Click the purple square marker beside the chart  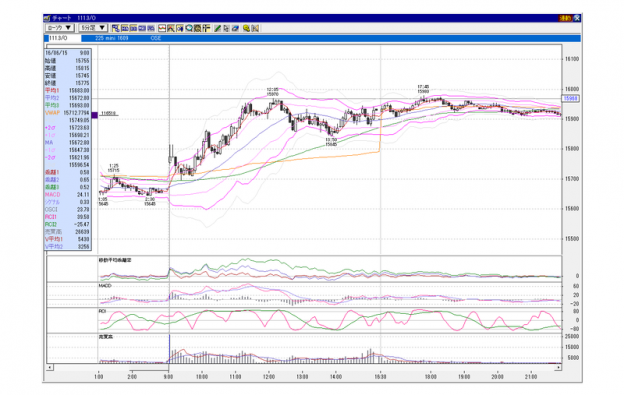coord(95,115)
